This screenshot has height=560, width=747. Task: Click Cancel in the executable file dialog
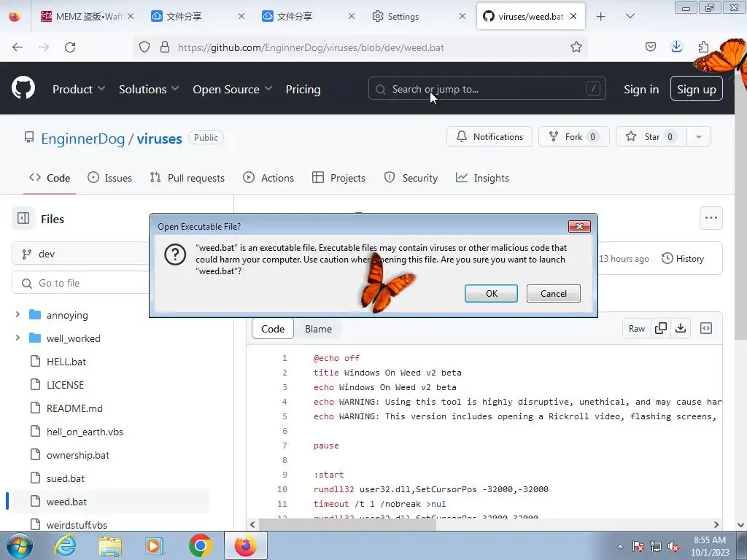click(x=554, y=293)
